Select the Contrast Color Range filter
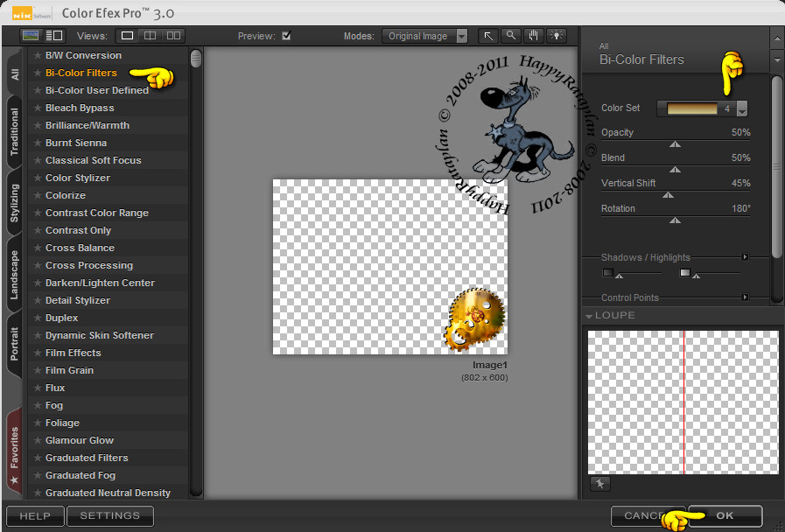Screen dimensions: 785x532 [97, 213]
